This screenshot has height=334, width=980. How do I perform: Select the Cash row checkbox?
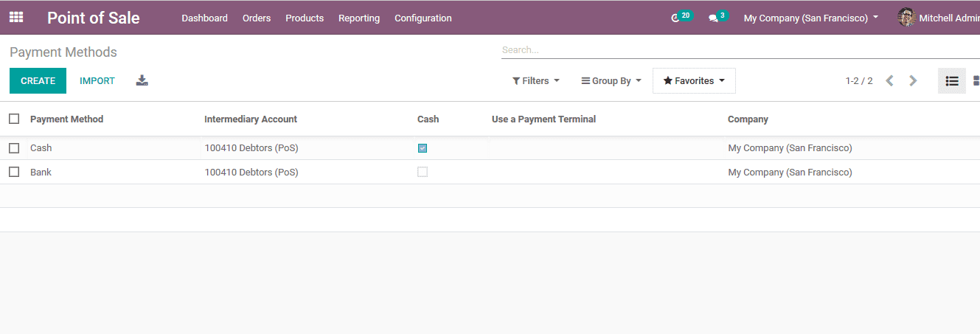pyautogui.click(x=14, y=148)
